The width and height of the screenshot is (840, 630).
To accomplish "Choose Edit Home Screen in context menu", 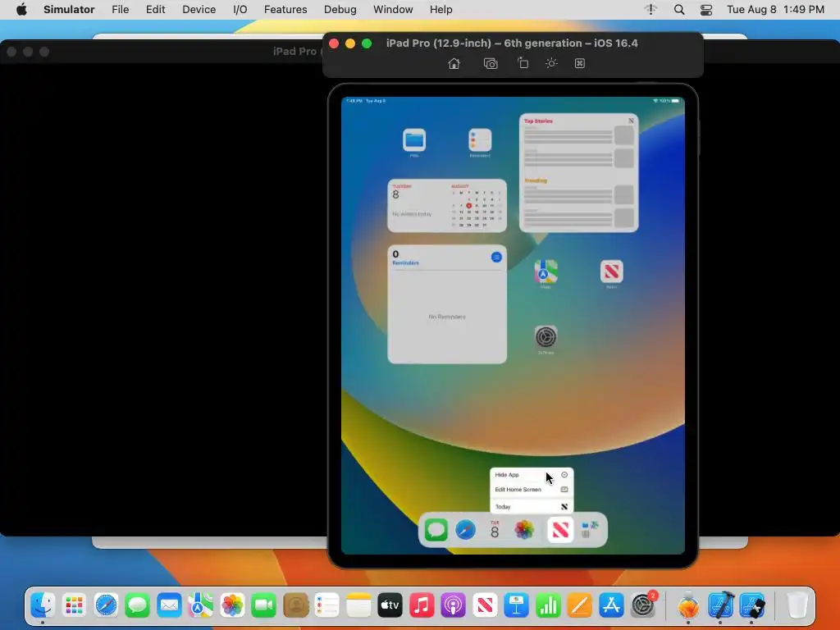I will [532, 489].
